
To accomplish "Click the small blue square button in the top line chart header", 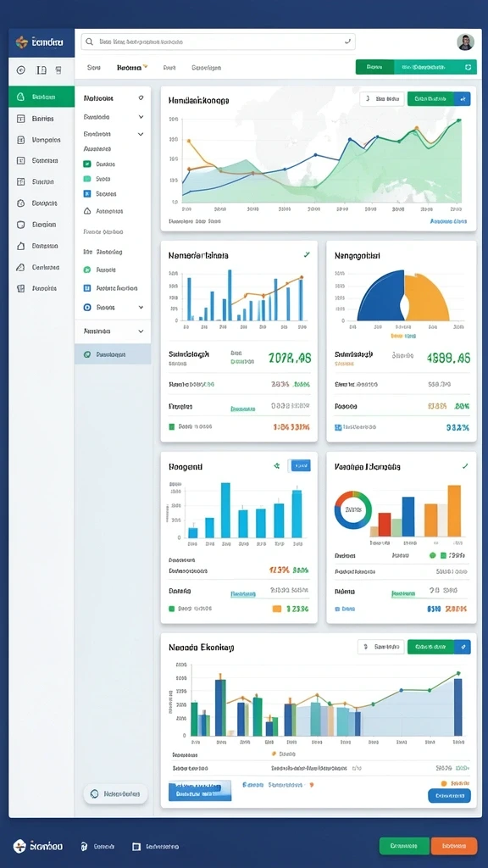I will pos(462,99).
